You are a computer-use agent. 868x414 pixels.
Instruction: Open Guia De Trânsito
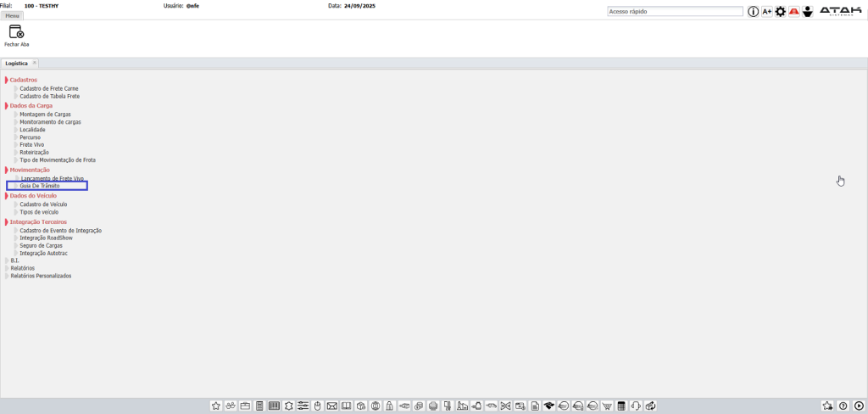[40, 186]
